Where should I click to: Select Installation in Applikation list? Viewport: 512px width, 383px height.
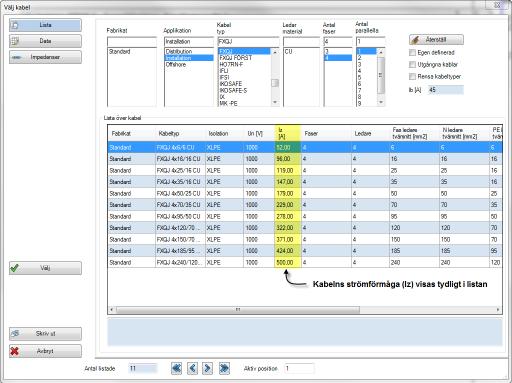point(189,58)
